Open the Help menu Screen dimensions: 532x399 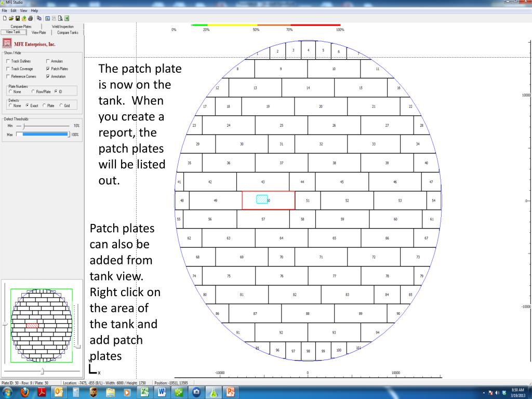34,10
